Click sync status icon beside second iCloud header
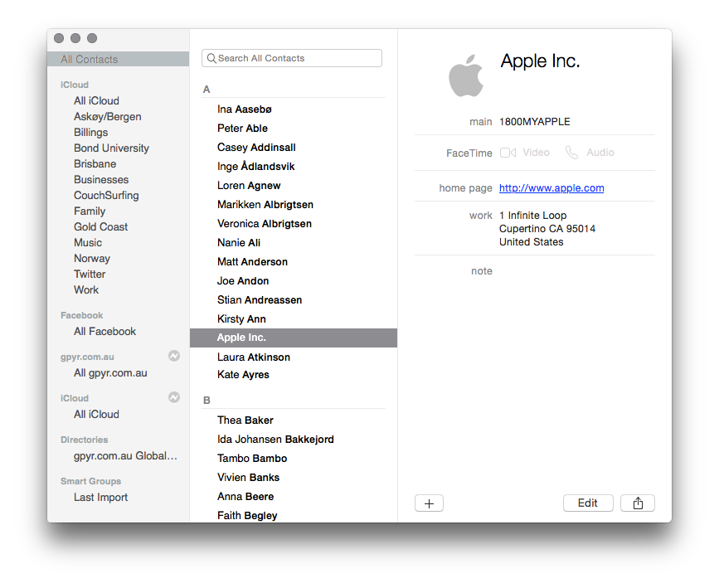This screenshot has height=588, width=719. pos(174,397)
